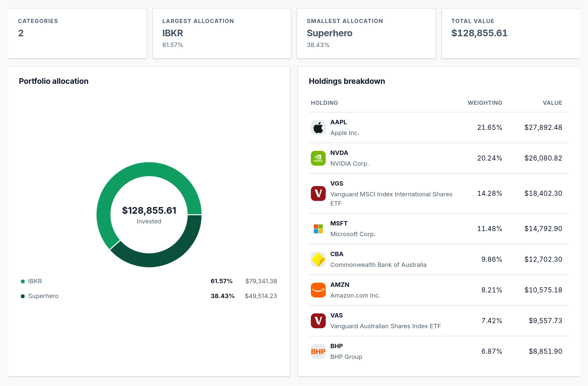Click the 7.42% weighting for VAS
This screenshot has height=386, width=588.
click(x=492, y=321)
